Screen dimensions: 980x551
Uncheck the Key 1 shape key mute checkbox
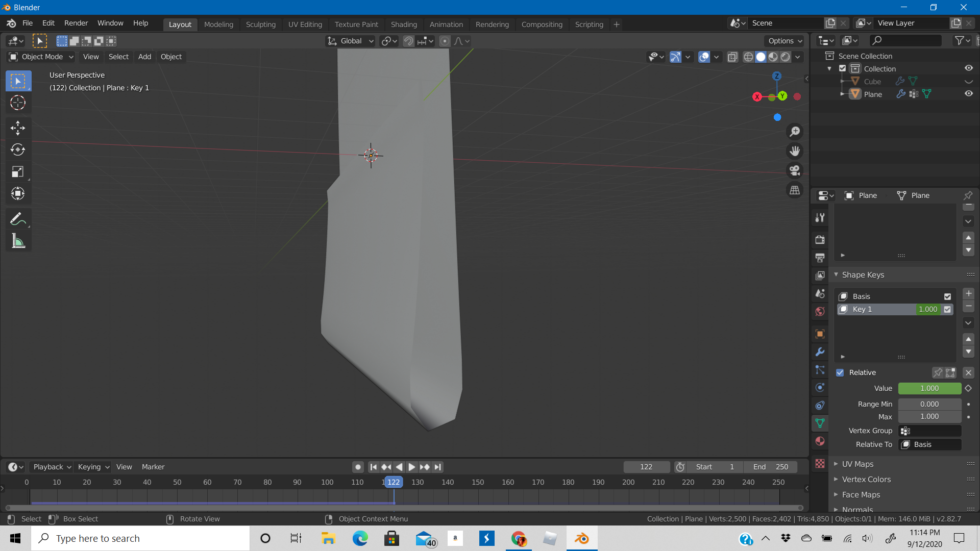point(948,309)
